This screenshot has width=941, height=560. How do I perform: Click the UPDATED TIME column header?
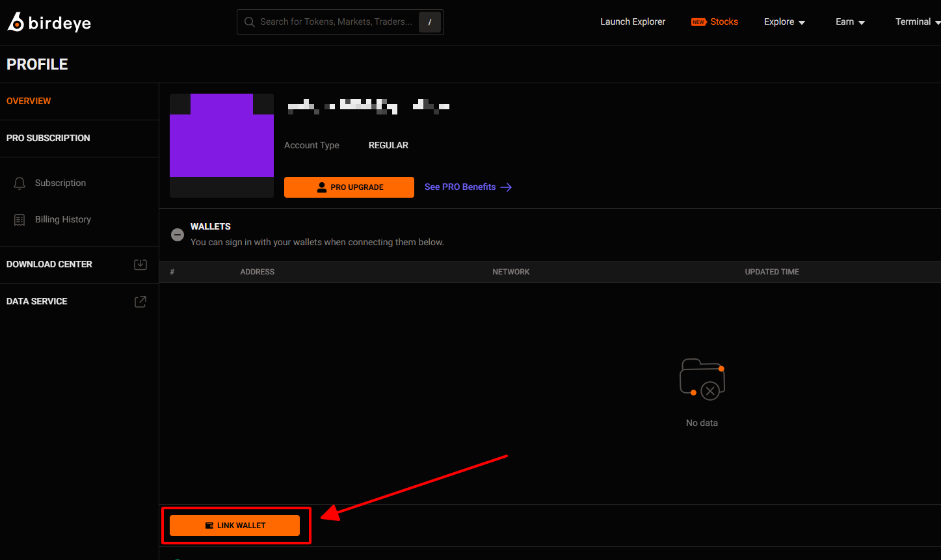[x=772, y=272]
